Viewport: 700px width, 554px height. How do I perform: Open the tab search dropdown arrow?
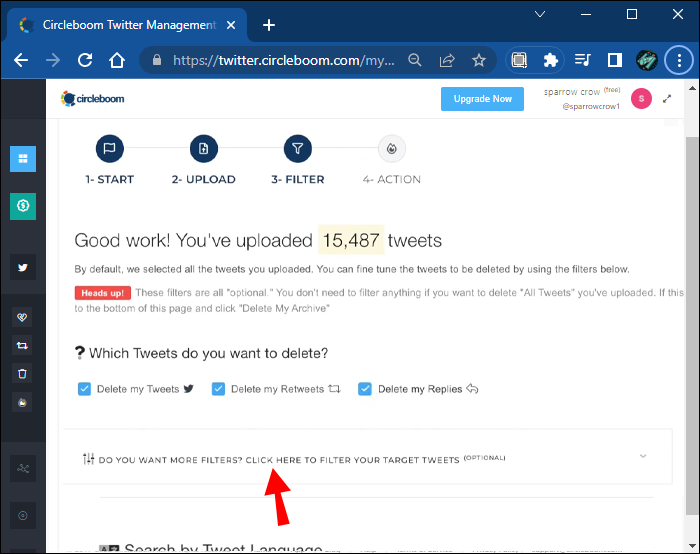pyautogui.click(x=540, y=14)
